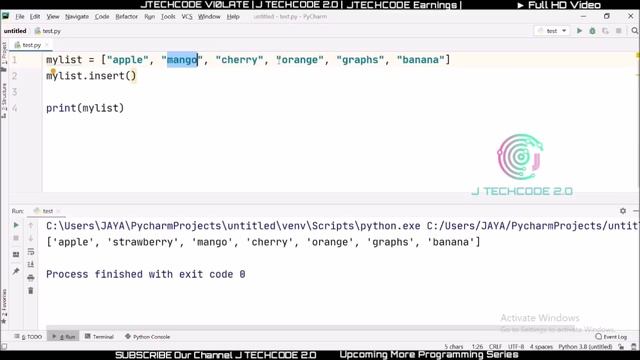Toggle soft-wrap in Run output
This screenshot has height=360, width=640.
click(31, 251)
